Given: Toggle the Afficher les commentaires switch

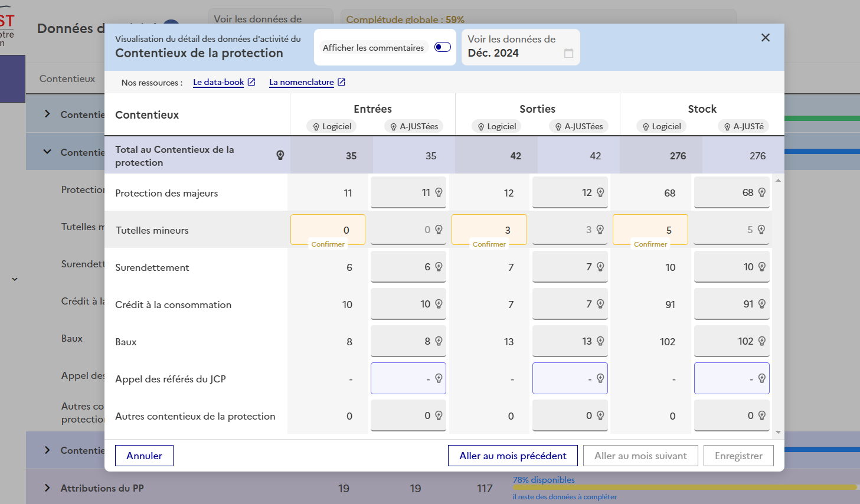Looking at the screenshot, I should click(442, 47).
